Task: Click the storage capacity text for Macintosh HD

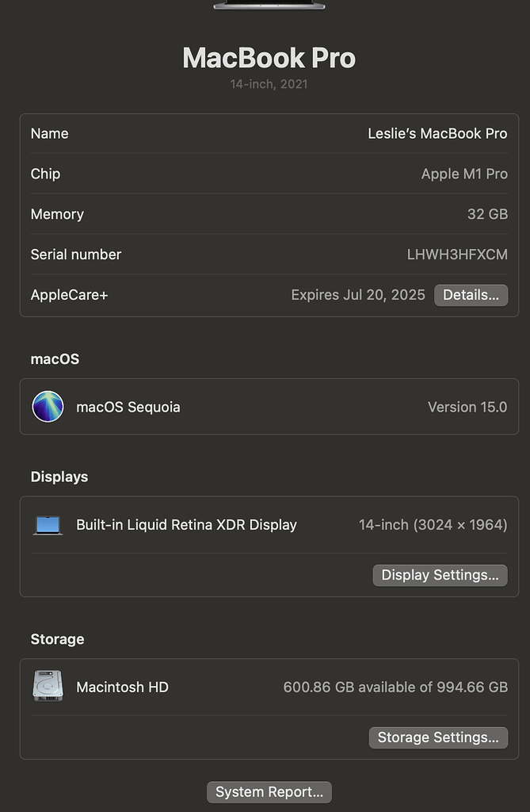Action: click(x=395, y=687)
